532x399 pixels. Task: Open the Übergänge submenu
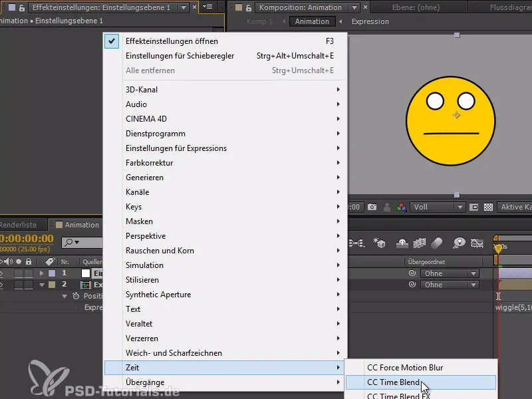point(225,382)
